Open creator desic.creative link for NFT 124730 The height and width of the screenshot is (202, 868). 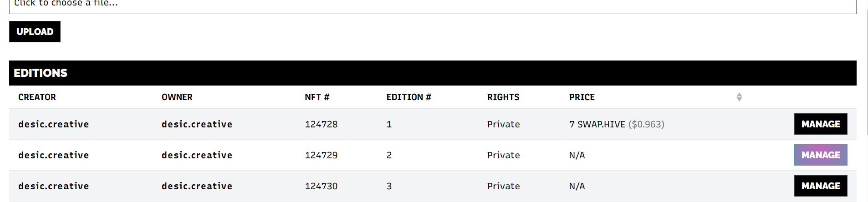pos(54,186)
